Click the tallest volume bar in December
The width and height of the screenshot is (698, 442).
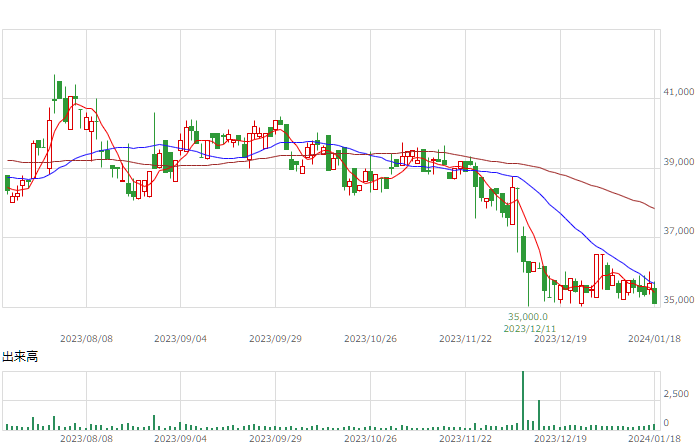523,401
